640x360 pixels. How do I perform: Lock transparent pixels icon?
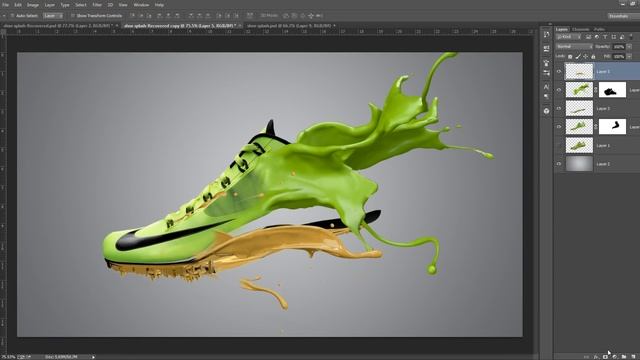tap(570, 56)
